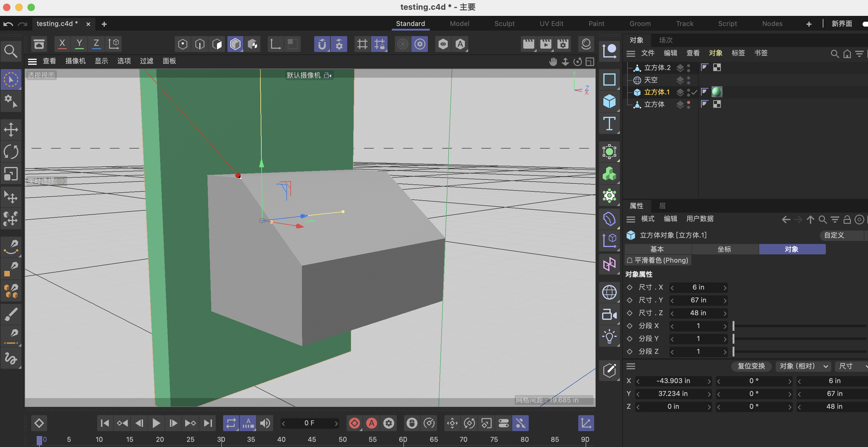Click the 分段 X slider track
This screenshot has height=447, width=868.
click(799, 326)
